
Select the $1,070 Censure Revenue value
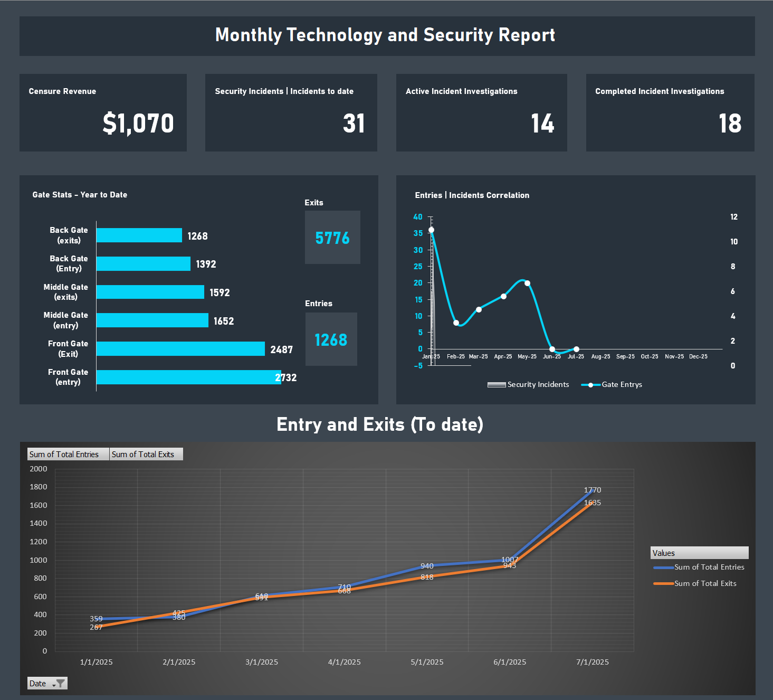pos(138,124)
